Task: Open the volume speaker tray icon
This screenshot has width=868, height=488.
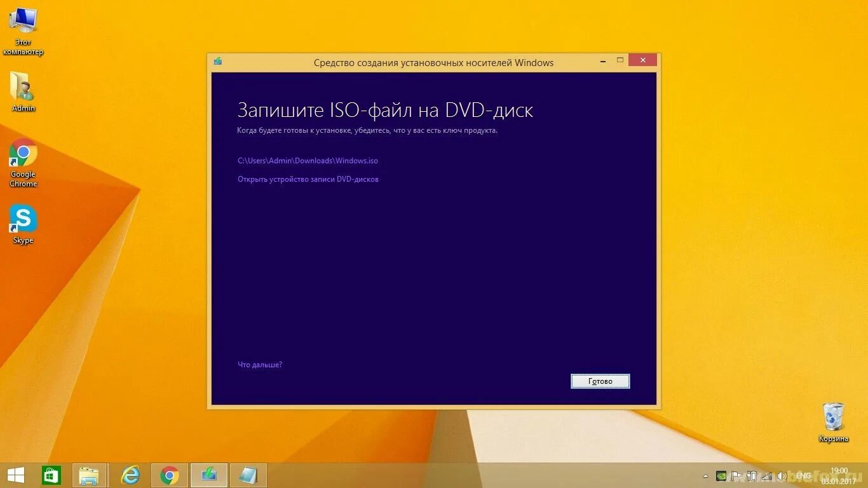Action: [x=782, y=476]
